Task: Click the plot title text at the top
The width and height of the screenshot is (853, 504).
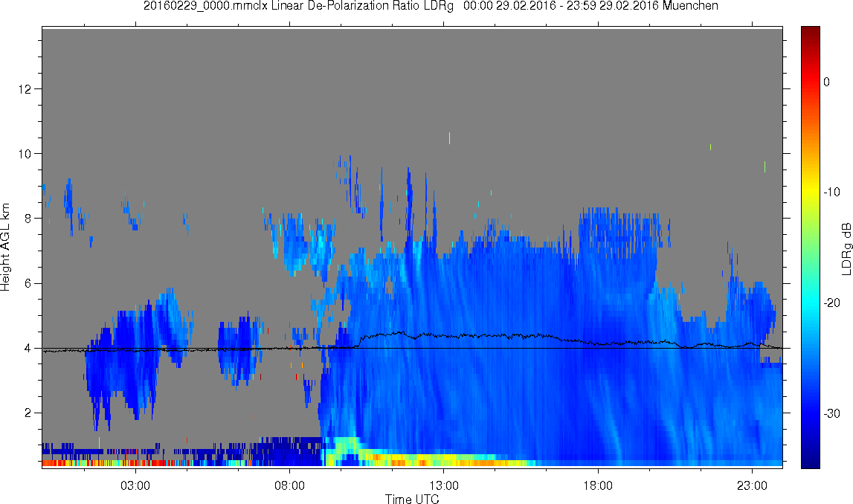Action: click(431, 6)
